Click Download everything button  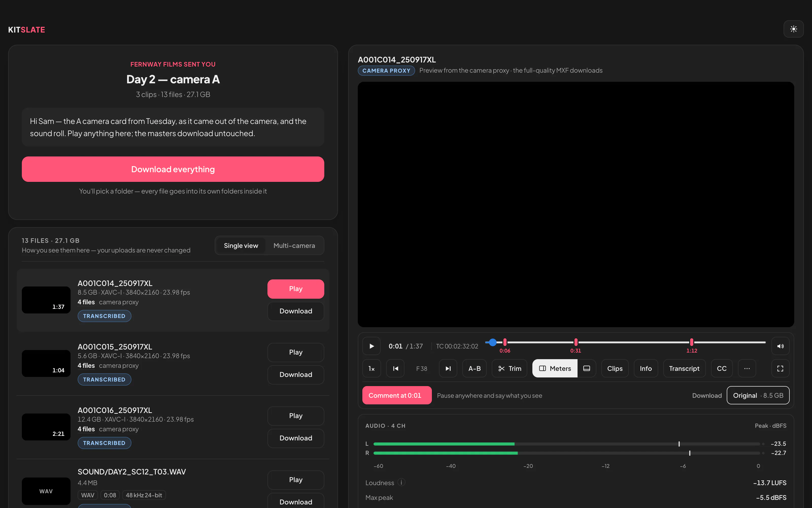coord(173,169)
